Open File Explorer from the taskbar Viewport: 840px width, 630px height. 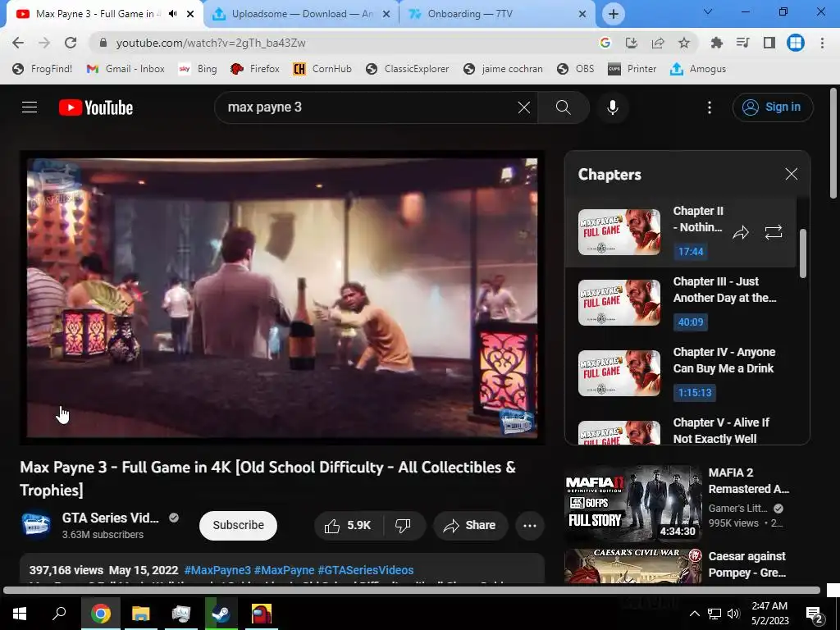(140, 614)
